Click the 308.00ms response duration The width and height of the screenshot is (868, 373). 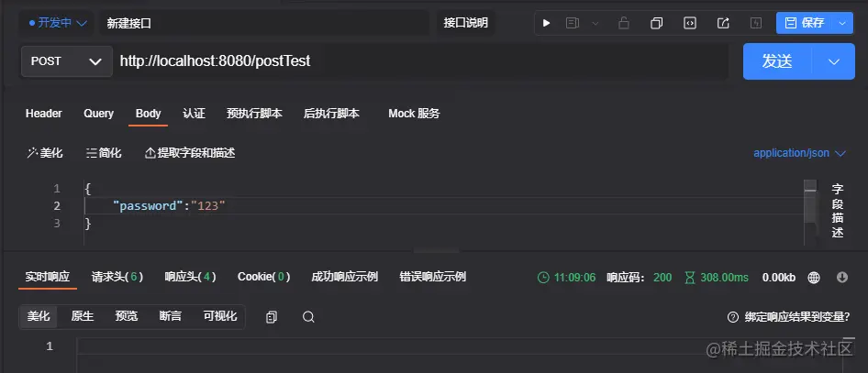(717, 278)
